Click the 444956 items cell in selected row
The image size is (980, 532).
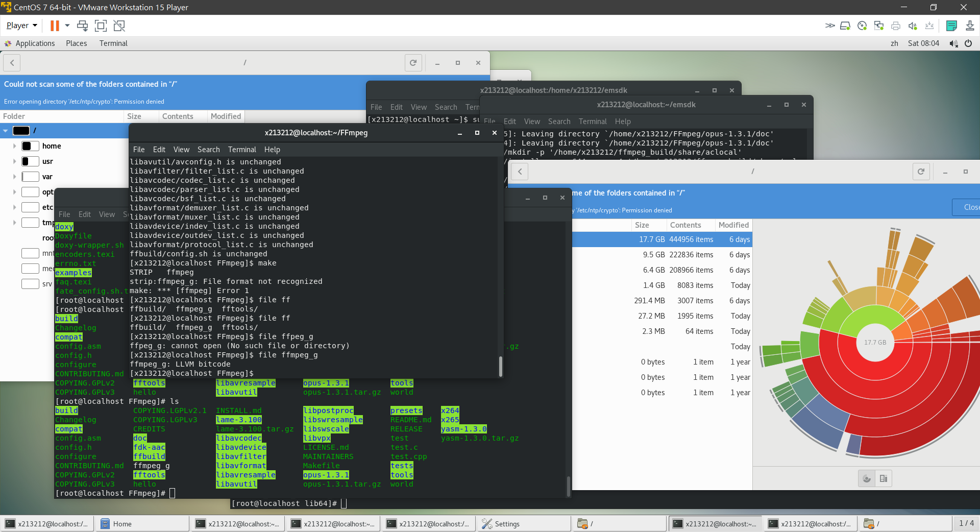click(x=691, y=239)
